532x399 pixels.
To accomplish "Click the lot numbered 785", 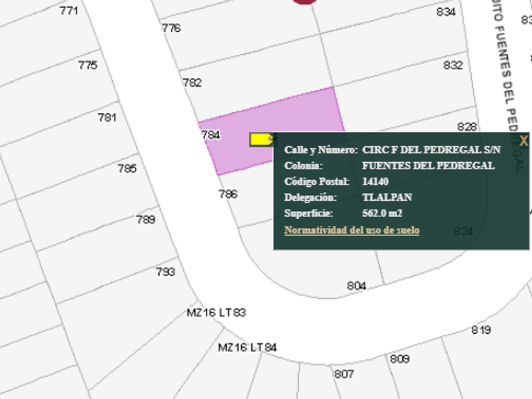I will pyautogui.click(x=127, y=168).
